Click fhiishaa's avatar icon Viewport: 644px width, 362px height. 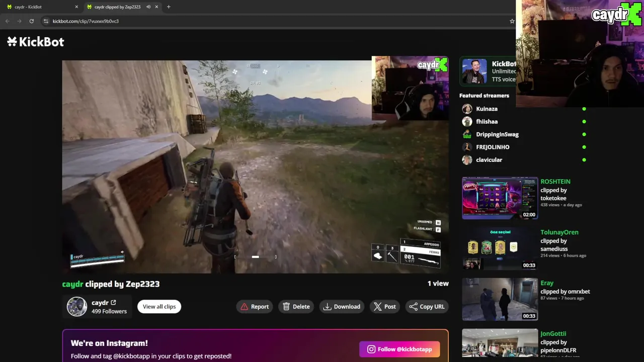(x=467, y=122)
